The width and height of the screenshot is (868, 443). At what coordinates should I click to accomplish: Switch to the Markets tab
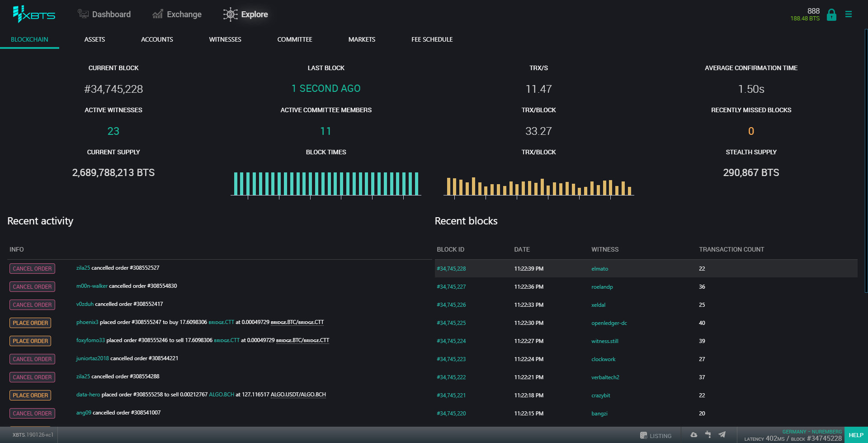point(362,39)
